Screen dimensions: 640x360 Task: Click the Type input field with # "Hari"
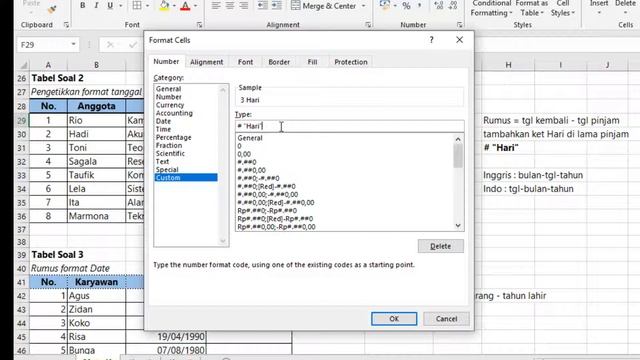pyautogui.click(x=349, y=126)
